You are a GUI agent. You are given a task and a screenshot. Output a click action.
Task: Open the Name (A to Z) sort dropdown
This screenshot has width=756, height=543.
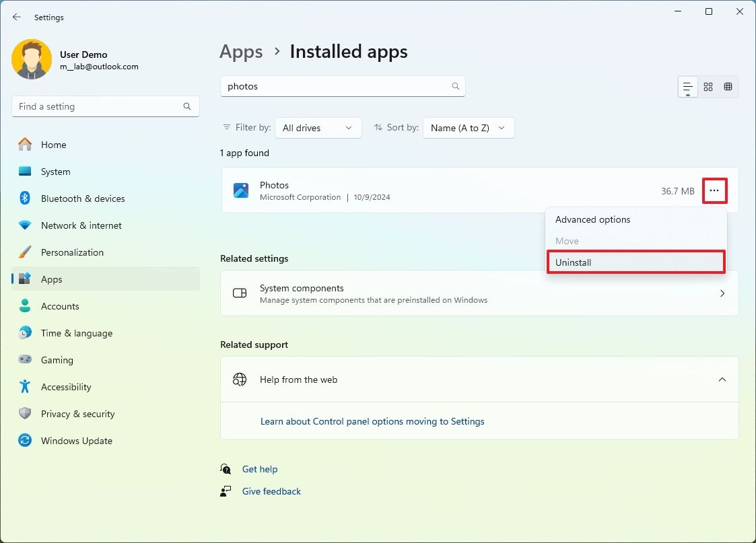(x=468, y=127)
